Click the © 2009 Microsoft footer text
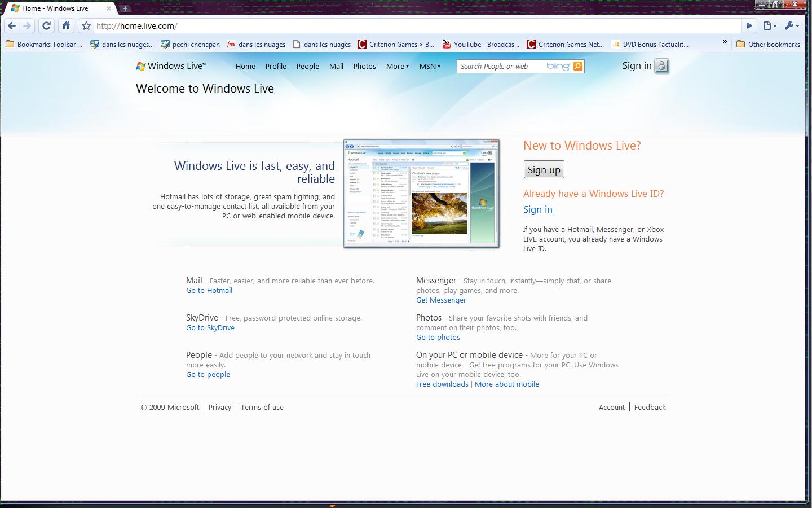812x508 pixels. (x=170, y=407)
